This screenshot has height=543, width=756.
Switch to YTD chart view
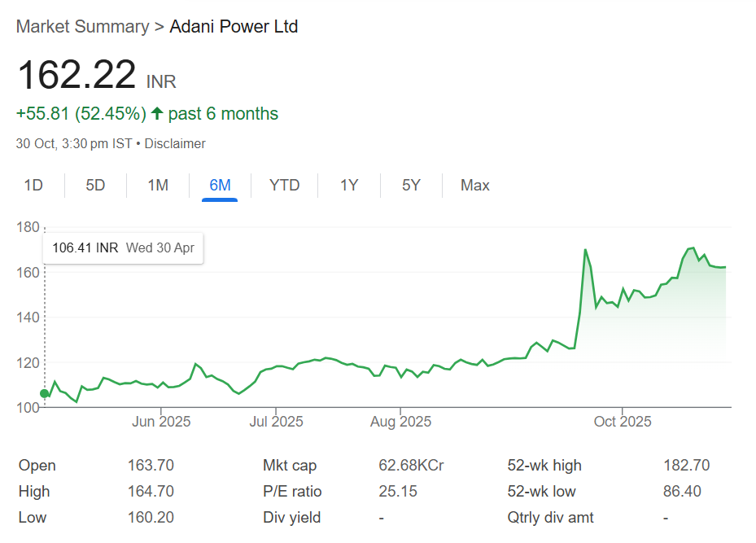pos(285,186)
